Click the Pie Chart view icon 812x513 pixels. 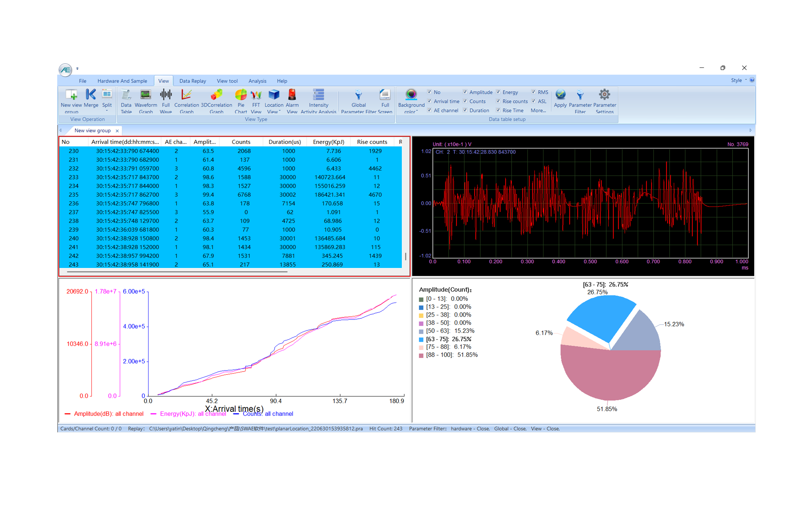click(x=241, y=95)
